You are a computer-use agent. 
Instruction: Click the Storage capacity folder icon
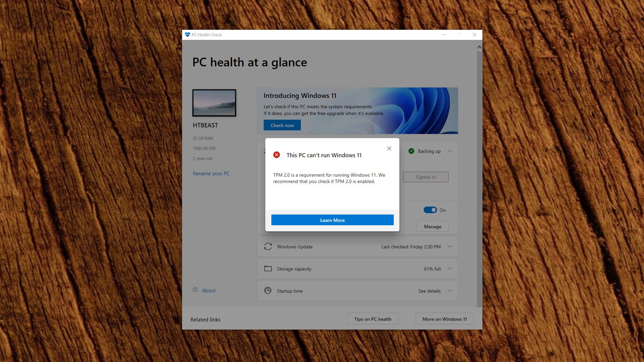click(x=268, y=269)
